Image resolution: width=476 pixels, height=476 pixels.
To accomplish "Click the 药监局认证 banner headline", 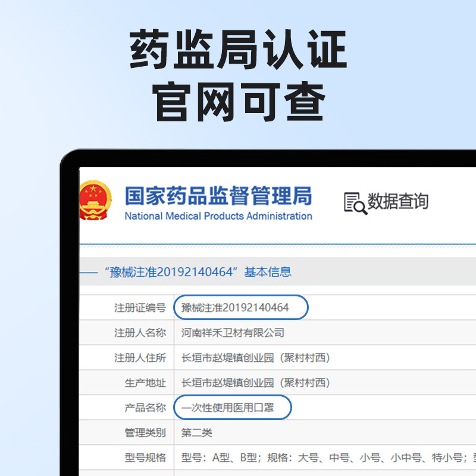I will (x=239, y=49).
